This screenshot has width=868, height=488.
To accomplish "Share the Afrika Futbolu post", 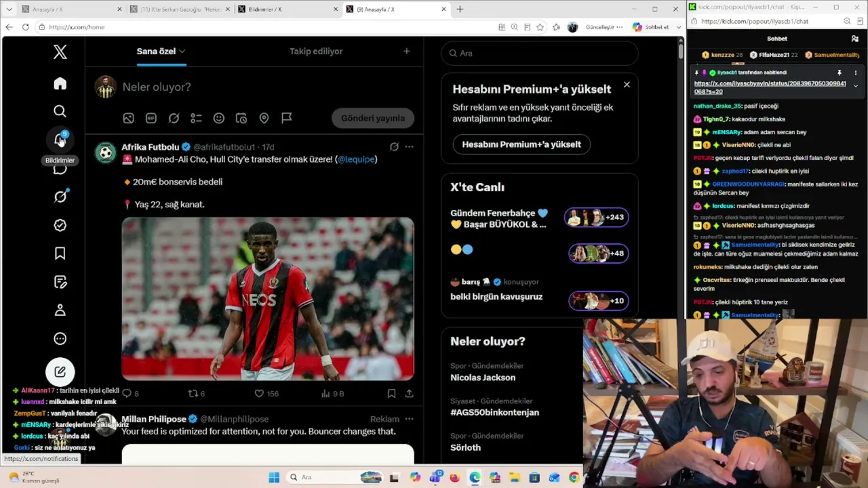I will pos(409,393).
